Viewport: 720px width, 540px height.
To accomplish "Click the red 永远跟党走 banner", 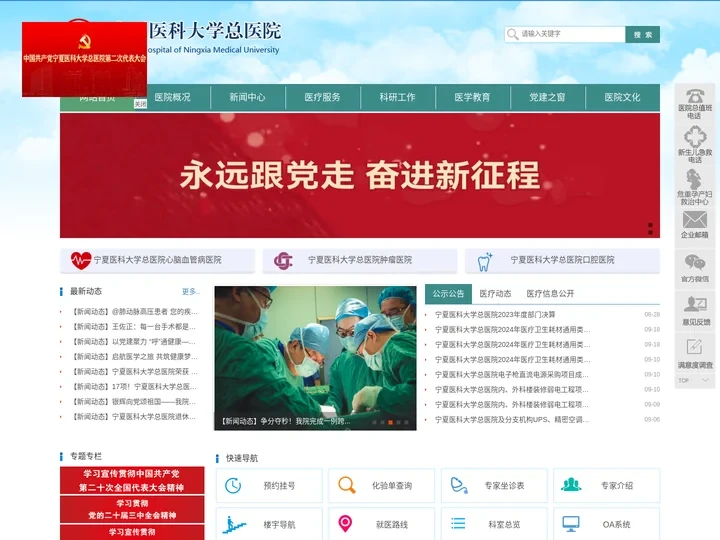I will pyautogui.click(x=360, y=175).
